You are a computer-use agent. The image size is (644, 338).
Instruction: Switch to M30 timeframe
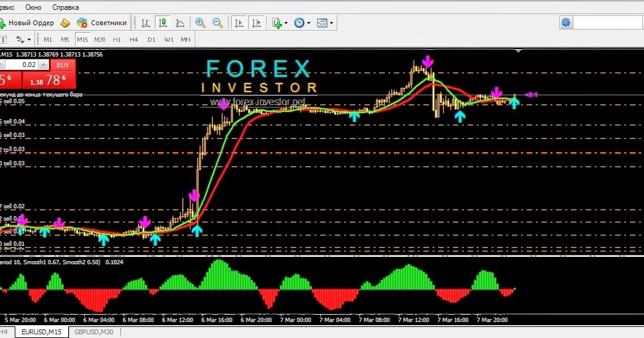[100, 39]
